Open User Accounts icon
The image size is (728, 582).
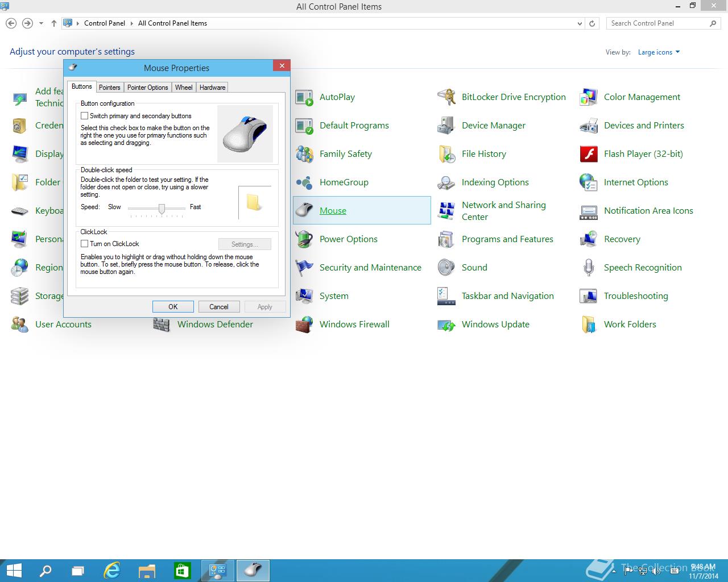tap(20, 325)
